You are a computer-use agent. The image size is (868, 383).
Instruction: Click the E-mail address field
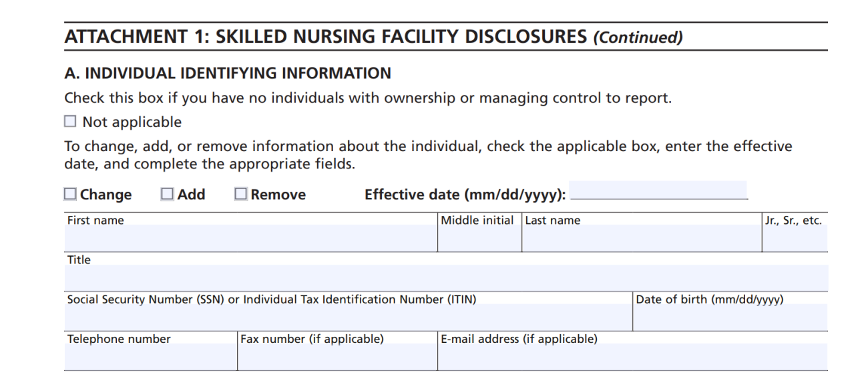pyautogui.click(x=632, y=356)
